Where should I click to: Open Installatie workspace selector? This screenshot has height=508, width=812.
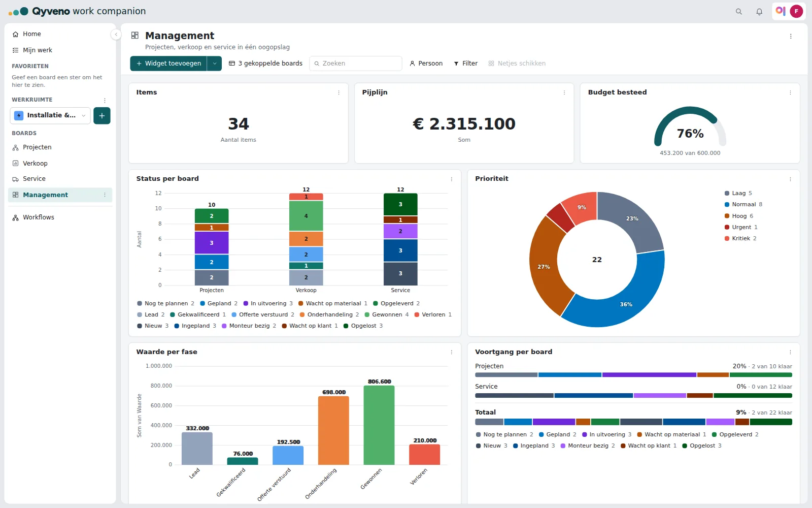[x=50, y=116]
